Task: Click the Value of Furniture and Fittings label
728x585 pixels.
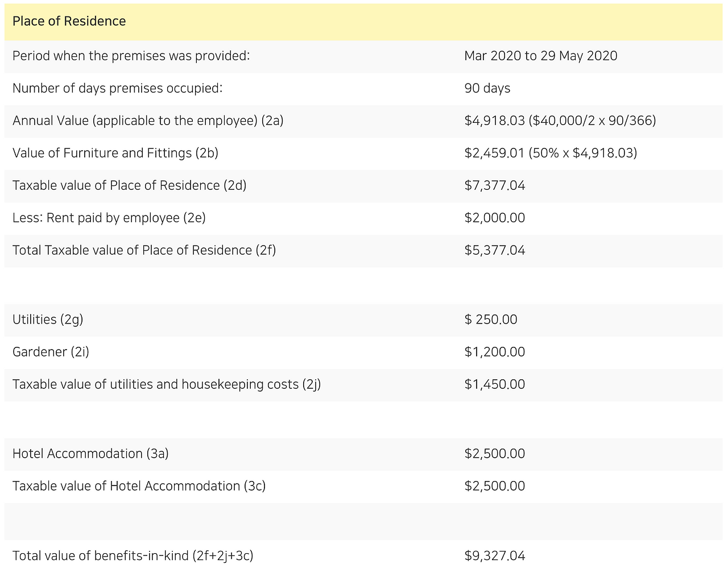Action: click(115, 153)
